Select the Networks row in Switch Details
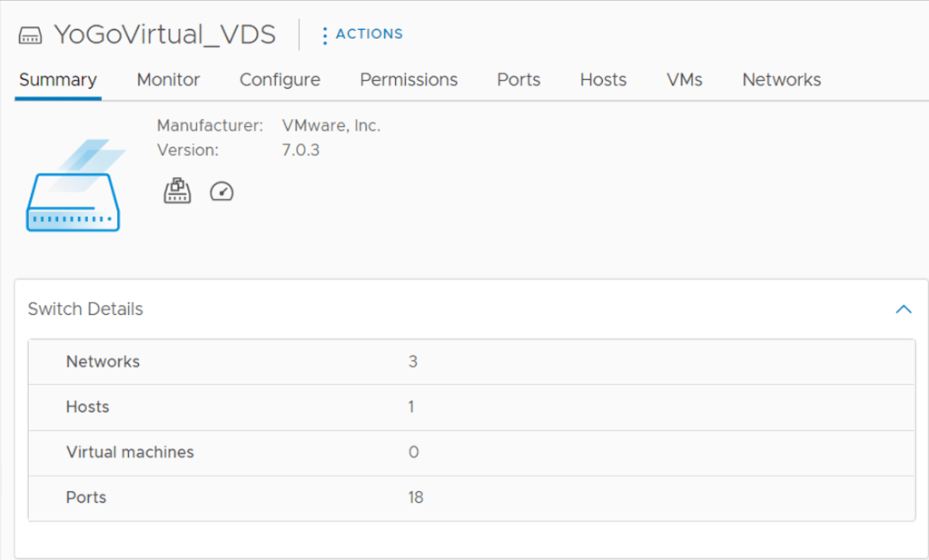 pos(470,362)
